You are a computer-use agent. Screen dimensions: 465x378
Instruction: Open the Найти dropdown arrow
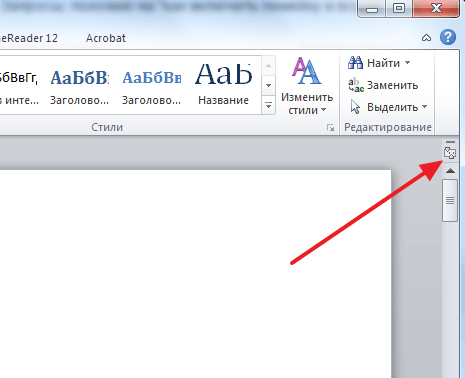(408, 63)
